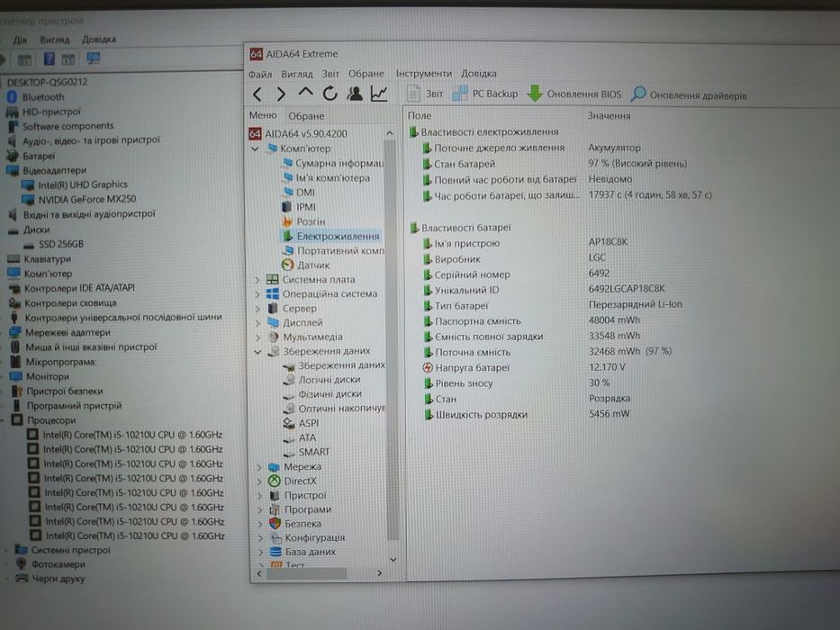Click the Поле column header
The height and width of the screenshot is (630, 840).
coord(420,116)
